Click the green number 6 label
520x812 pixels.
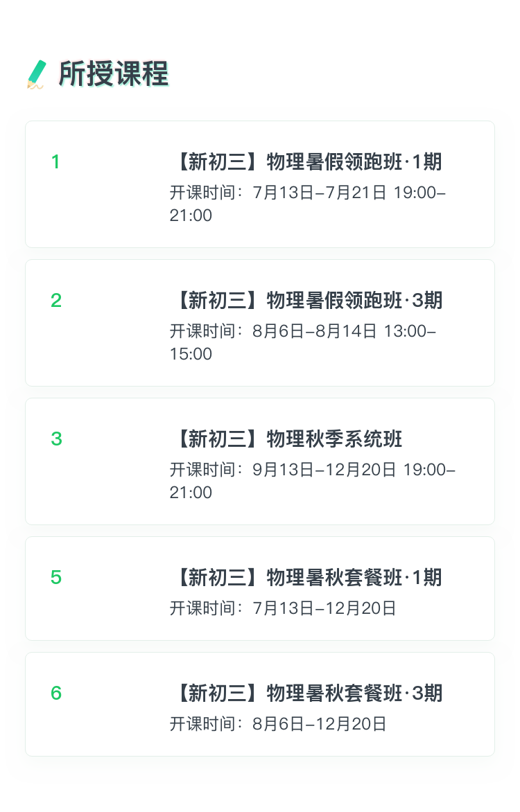[56, 694]
